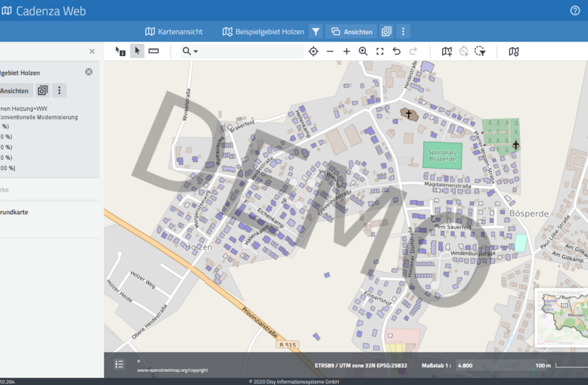Click 'Conventionelle Modernisierung' legend text

click(x=39, y=117)
